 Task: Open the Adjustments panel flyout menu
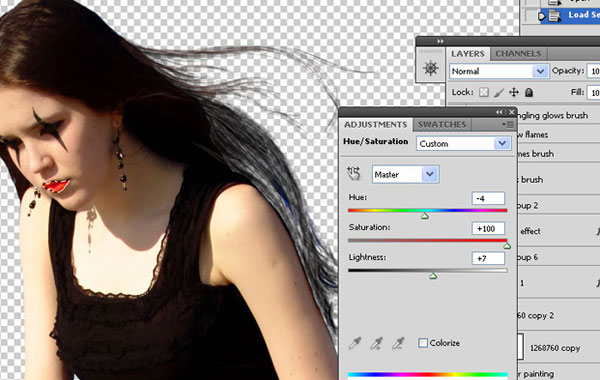507,124
